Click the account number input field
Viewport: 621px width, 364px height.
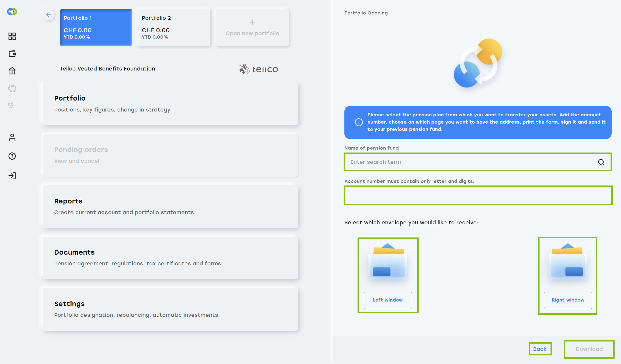(478, 195)
